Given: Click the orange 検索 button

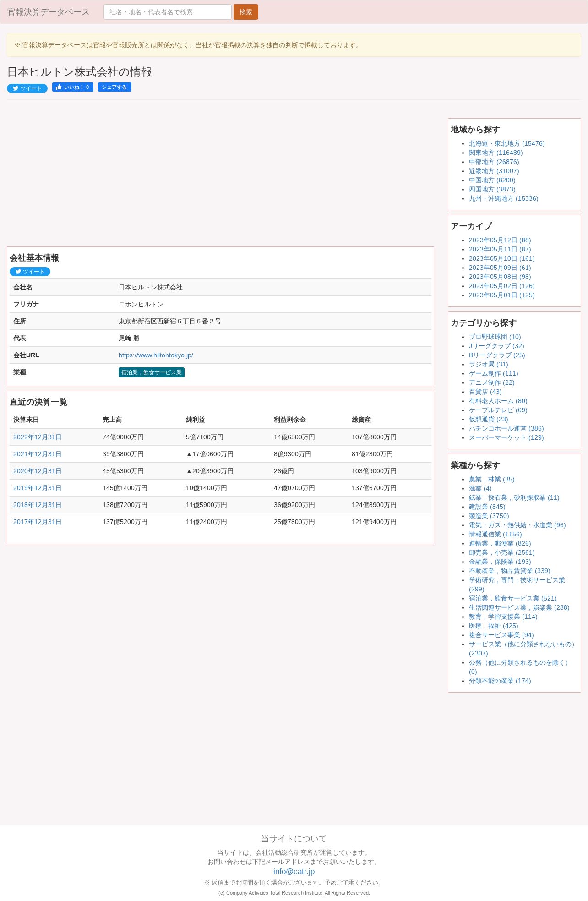Looking at the screenshot, I should coord(246,12).
